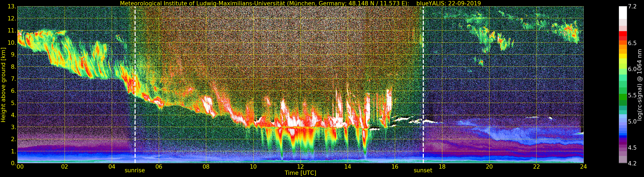The image size is (644, 177).
Task: Click the height tick label '1.'
Action: (13, 151)
